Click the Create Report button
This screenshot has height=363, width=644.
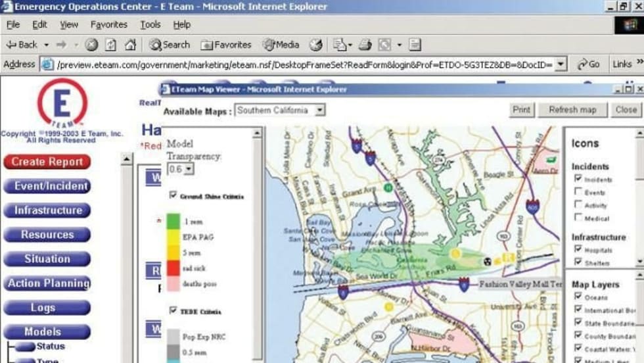pyautogui.click(x=47, y=162)
